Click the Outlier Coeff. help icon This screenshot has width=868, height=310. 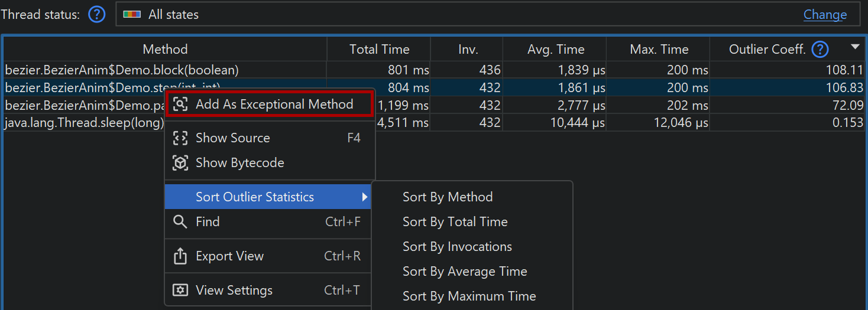tap(820, 50)
